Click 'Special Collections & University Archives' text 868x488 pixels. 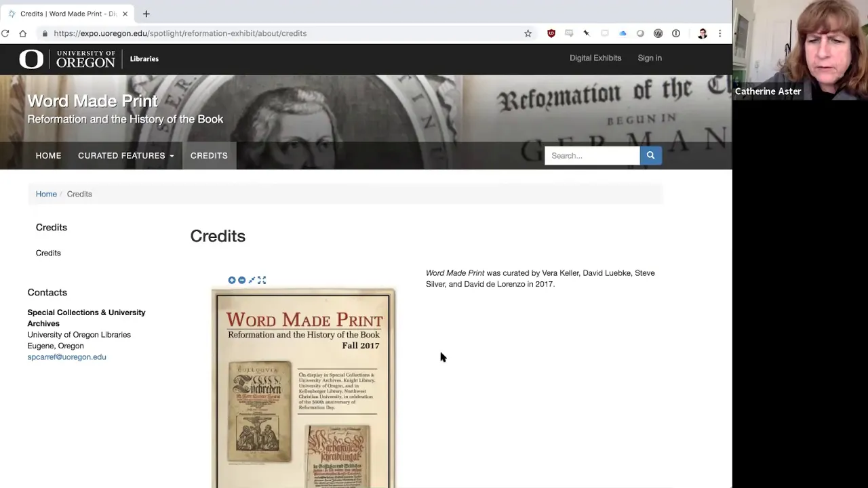coord(86,318)
